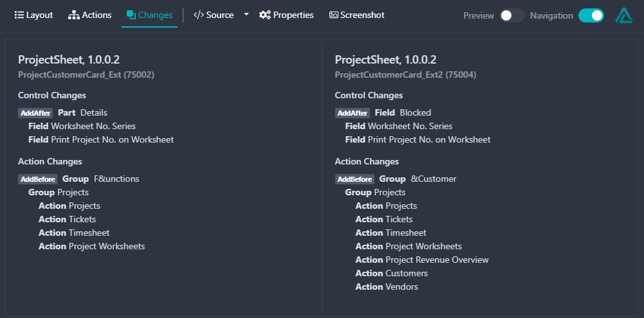This screenshot has width=644, height=318.
Task: Click Control Changes heading in 75002 panel
Action: pyautogui.click(x=52, y=95)
